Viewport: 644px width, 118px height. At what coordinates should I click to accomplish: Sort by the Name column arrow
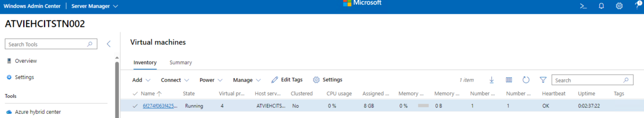click(159, 93)
